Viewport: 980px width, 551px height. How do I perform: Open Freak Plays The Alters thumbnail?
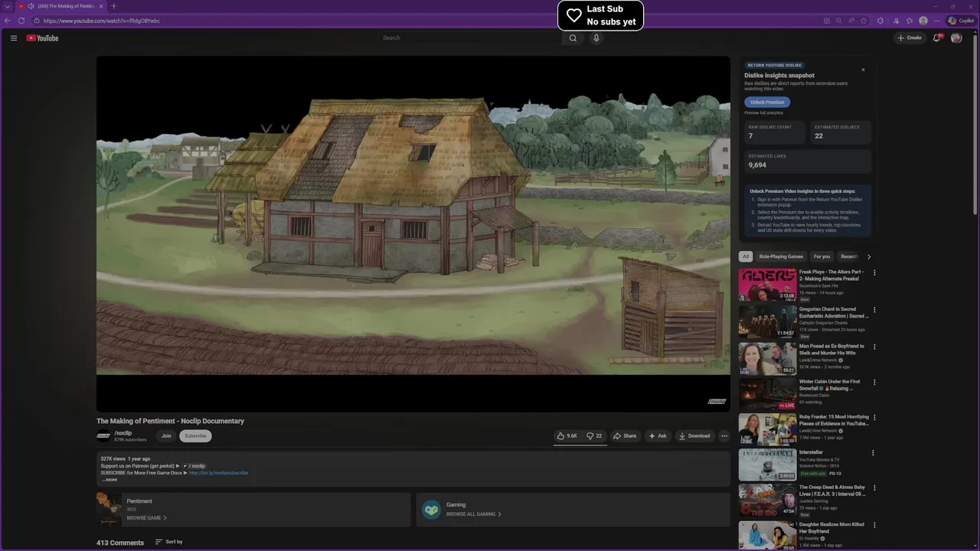767,285
